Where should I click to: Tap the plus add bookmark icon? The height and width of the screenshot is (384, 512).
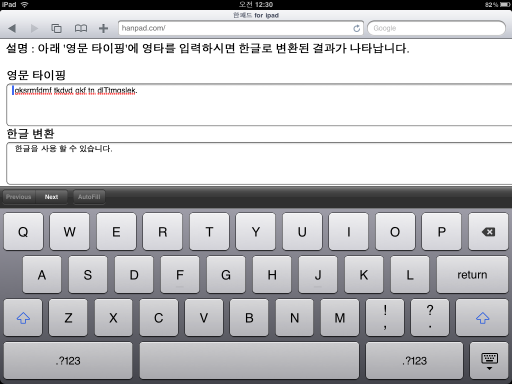(103, 28)
